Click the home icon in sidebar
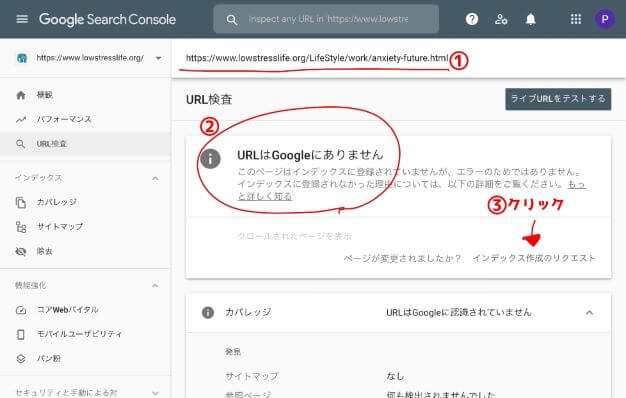 (x=21, y=95)
